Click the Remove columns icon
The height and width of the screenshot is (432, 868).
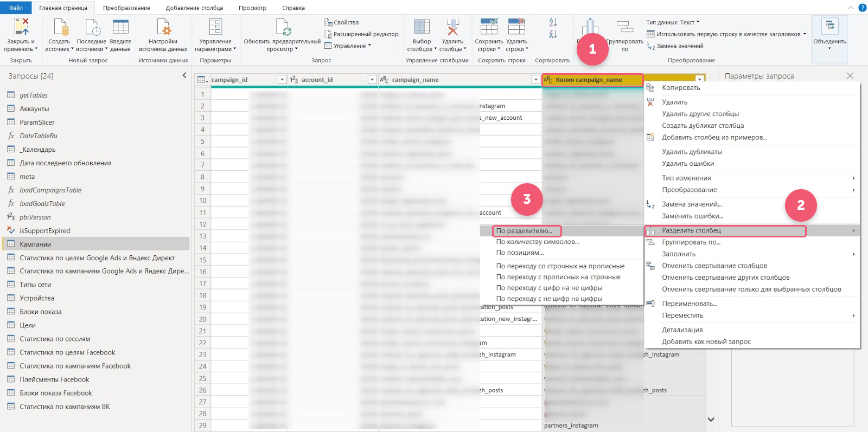(x=452, y=28)
